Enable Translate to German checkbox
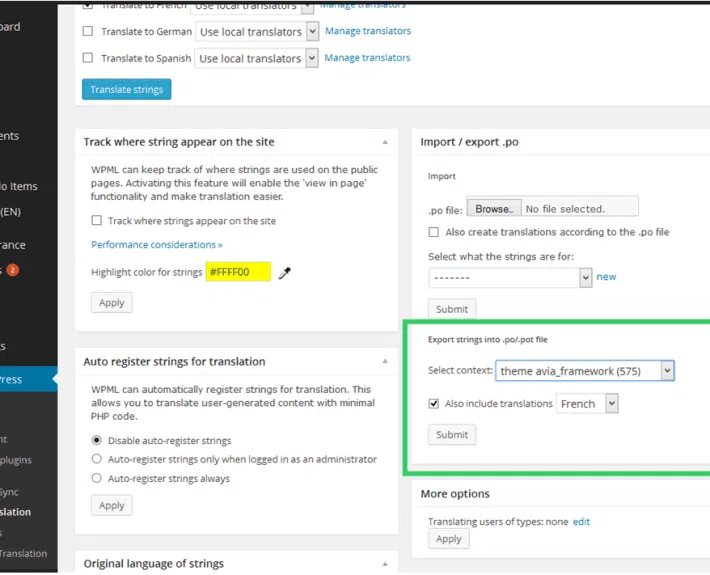The height and width of the screenshot is (575, 710). [x=88, y=31]
